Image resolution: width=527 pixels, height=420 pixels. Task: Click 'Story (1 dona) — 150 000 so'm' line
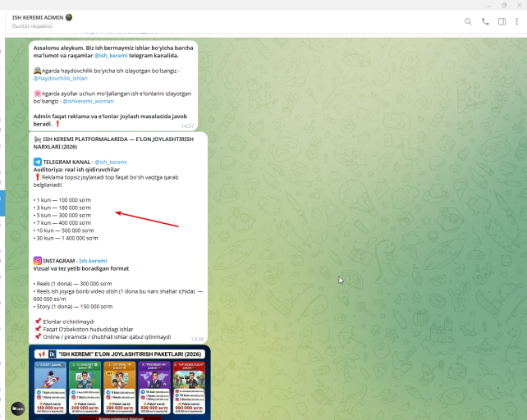(x=73, y=307)
